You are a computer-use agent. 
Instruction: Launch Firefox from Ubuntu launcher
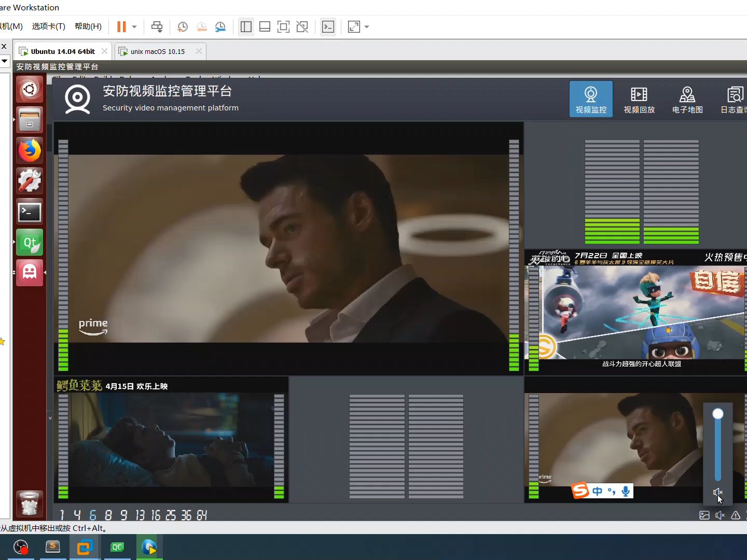pos(30,150)
